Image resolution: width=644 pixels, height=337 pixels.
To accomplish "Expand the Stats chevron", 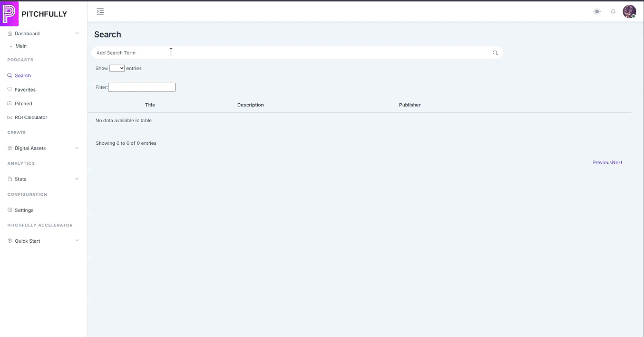I will point(77,179).
